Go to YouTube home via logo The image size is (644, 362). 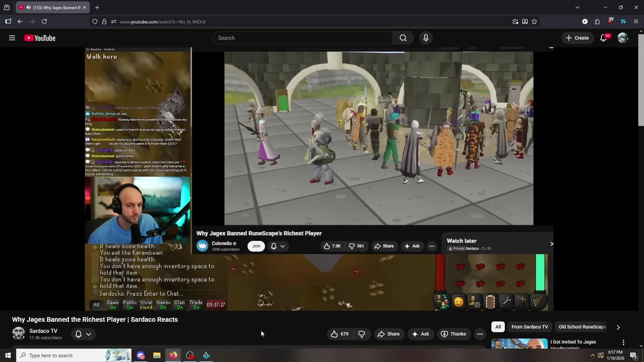40,38
